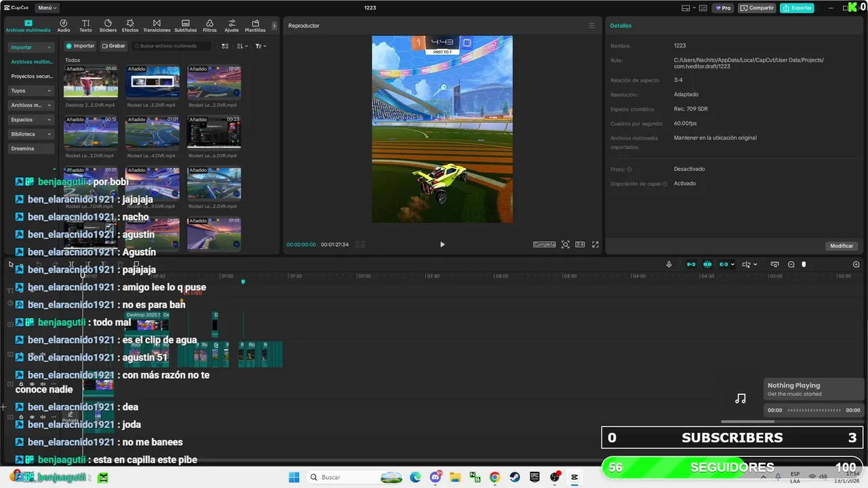The width and height of the screenshot is (868, 488).
Task: Open the media sort order dropdown
Action: (x=243, y=46)
